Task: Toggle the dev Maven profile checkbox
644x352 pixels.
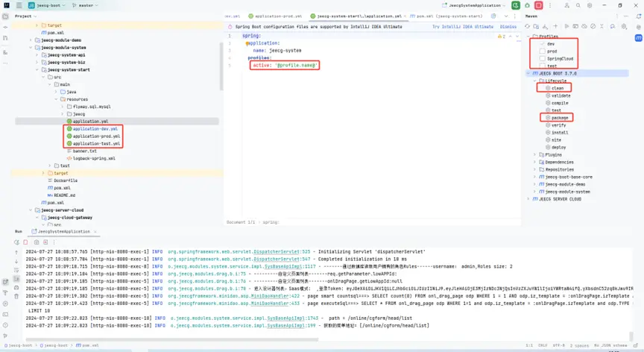Action: (x=543, y=43)
